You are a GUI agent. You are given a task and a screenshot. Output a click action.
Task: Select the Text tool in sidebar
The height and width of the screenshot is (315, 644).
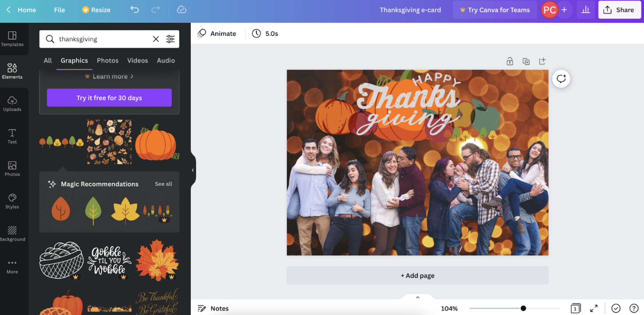(x=12, y=136)
